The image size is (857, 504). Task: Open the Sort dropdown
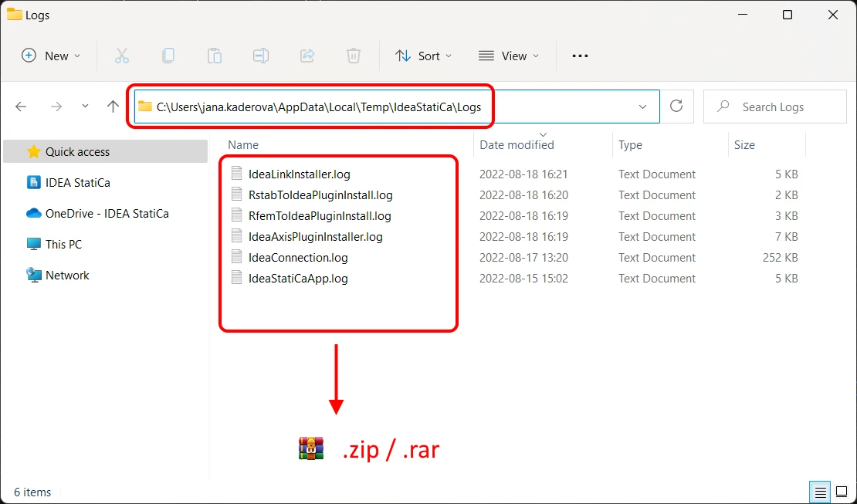(x=424, y=56)
